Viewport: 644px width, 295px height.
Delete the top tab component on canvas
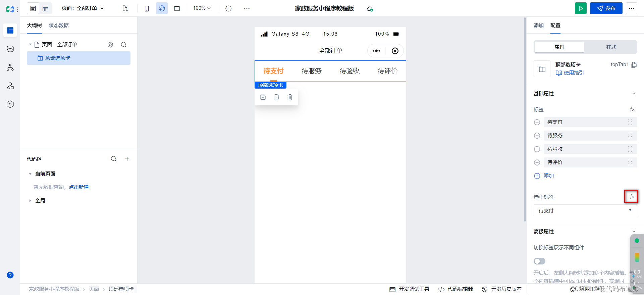coord(290,97)
